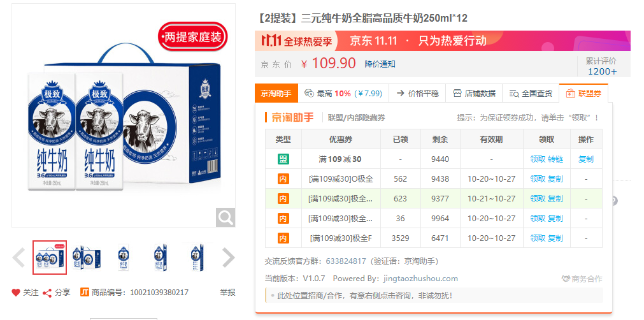Viewport: 644px width, 320px height.
Task: Click 领取 in the row with 9964 remaining
Action: point(538,218)
